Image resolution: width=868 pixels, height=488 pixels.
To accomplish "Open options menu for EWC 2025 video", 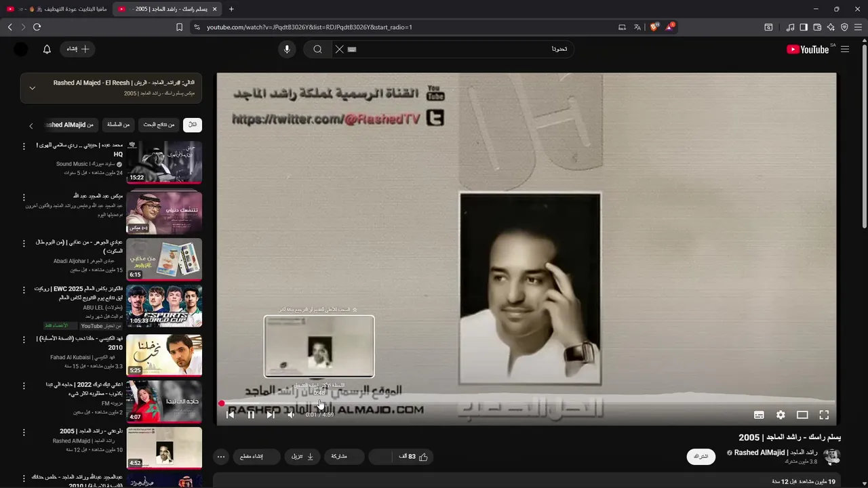I will tap(24, 290).
